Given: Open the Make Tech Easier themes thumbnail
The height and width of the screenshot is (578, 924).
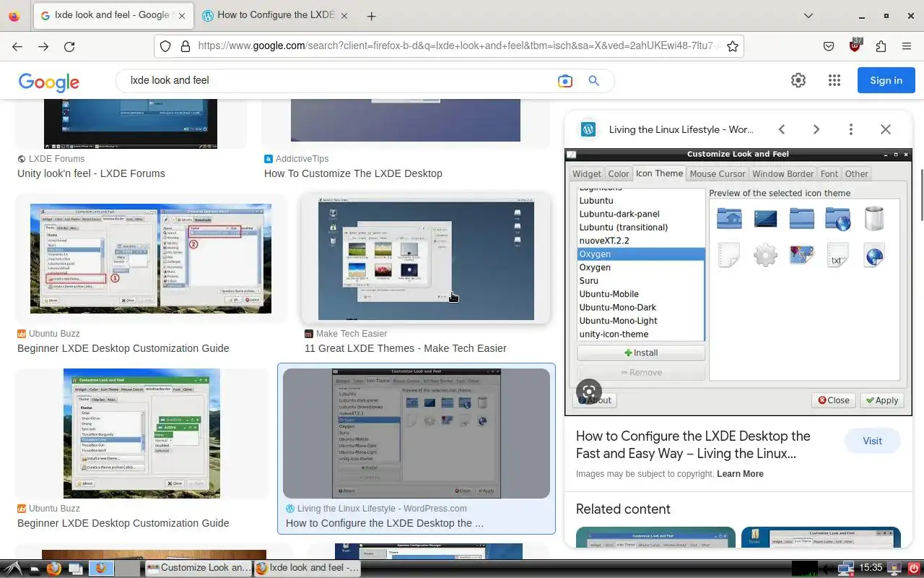Looking at the screenshot, I should pos(426,259).
